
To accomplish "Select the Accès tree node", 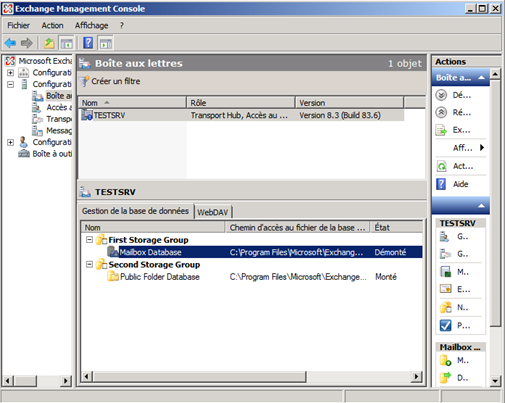I will click(x=59, y=107).
